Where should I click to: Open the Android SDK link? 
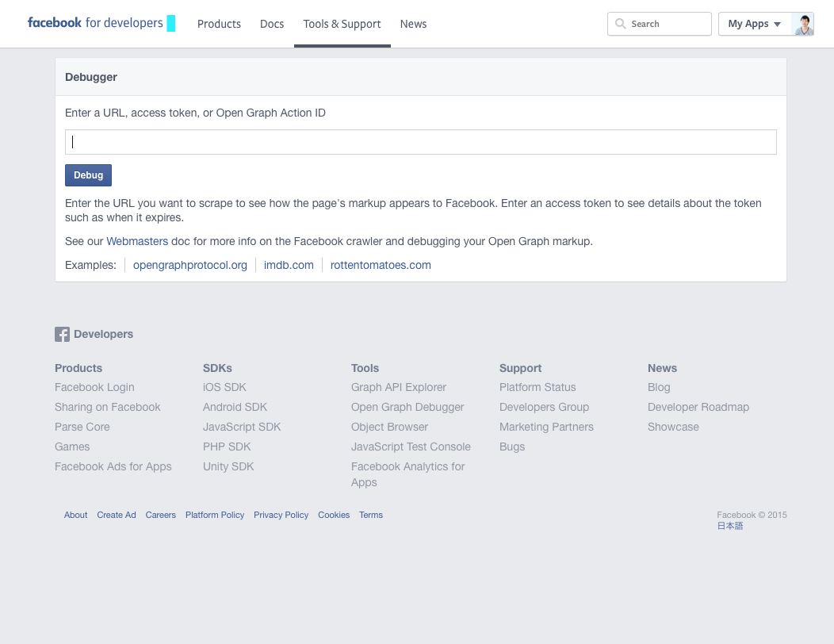click(235, 407)
